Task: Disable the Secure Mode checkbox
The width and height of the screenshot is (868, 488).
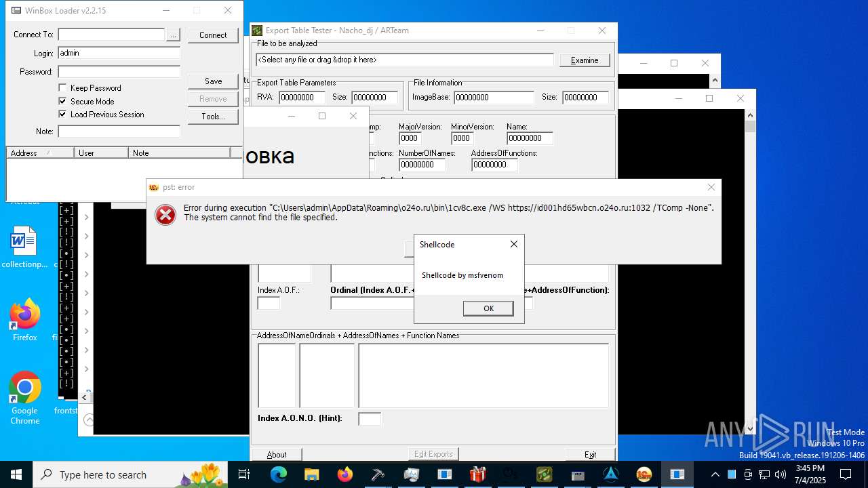Action: pos(62,101)
